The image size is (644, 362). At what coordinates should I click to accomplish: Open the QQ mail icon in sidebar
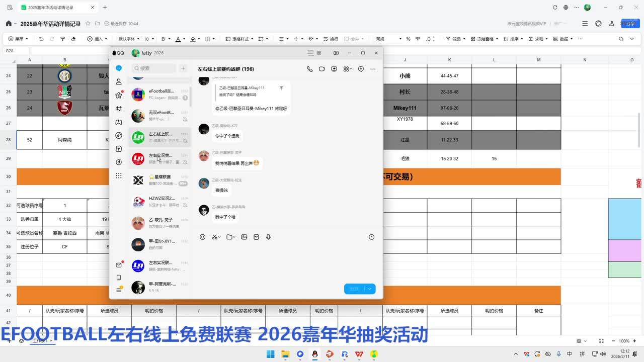pos(119,265)
